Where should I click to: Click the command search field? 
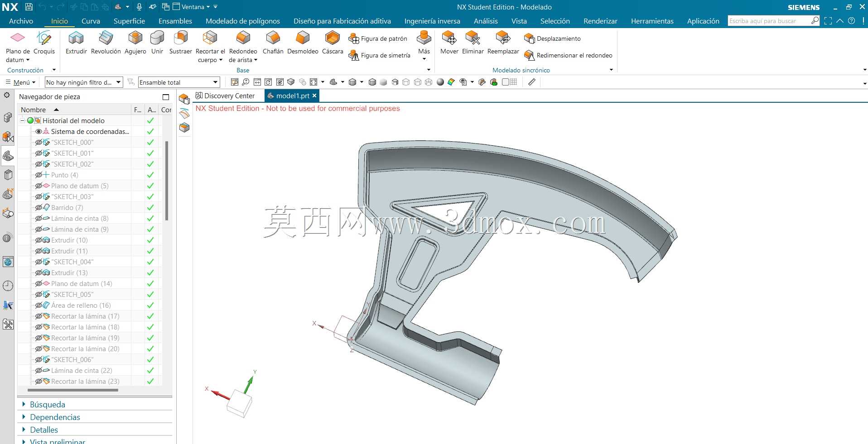click(x=769, y=21)
